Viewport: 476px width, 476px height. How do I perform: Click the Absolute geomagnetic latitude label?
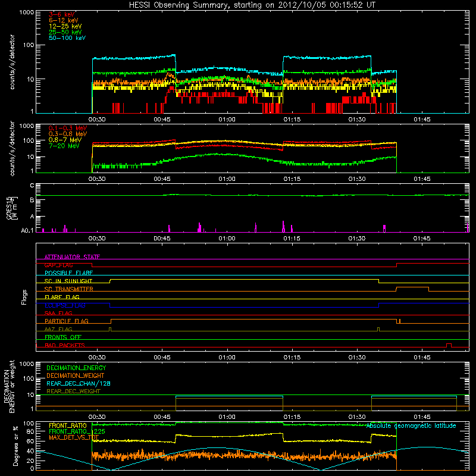point(411,426)
